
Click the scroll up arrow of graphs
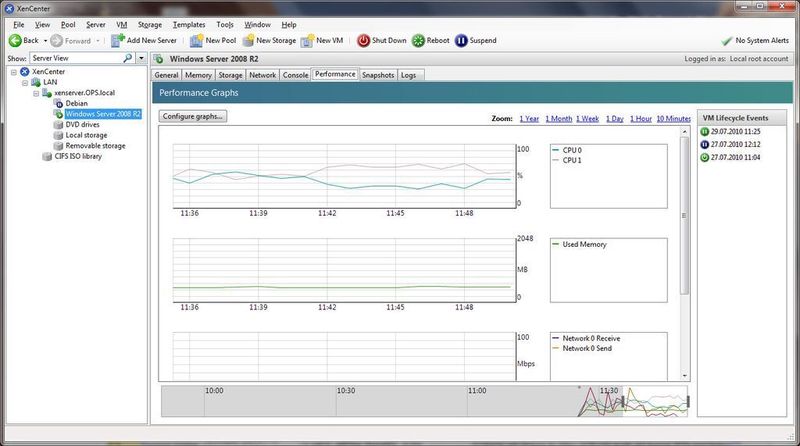pos(685,132)
